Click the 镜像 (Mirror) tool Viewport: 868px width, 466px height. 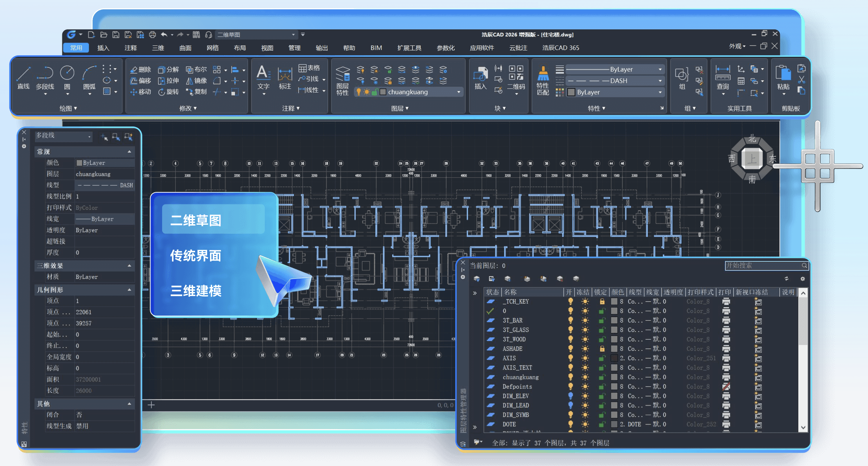coord(196,81)
